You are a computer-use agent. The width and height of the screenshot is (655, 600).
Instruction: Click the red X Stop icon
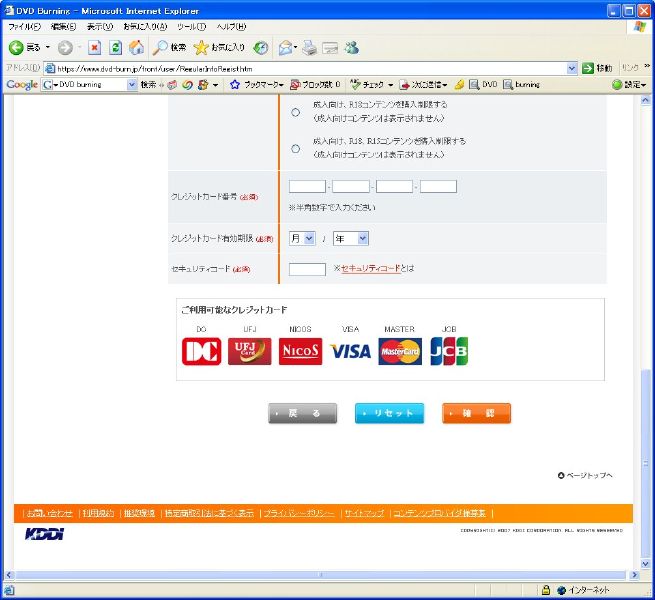(x=94, y=48)
